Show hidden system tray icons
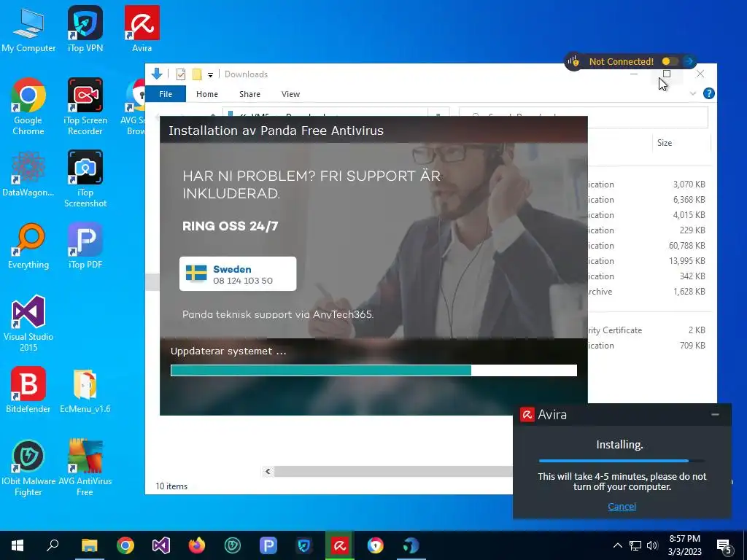747x560 pixels. (617, 545)
